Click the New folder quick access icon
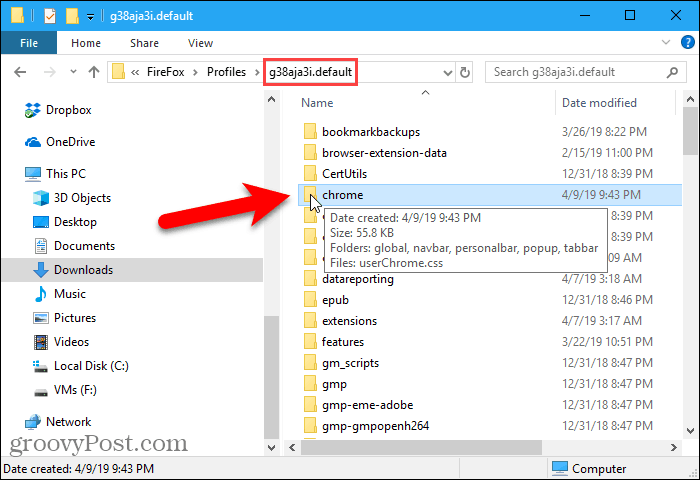 (x=72, y=16)
